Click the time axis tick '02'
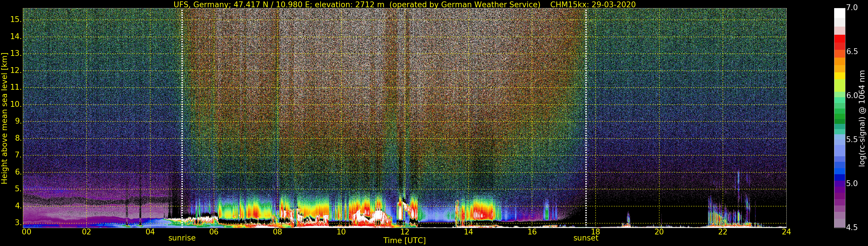Viewport: 868px width, 246px height. (87, 232)
